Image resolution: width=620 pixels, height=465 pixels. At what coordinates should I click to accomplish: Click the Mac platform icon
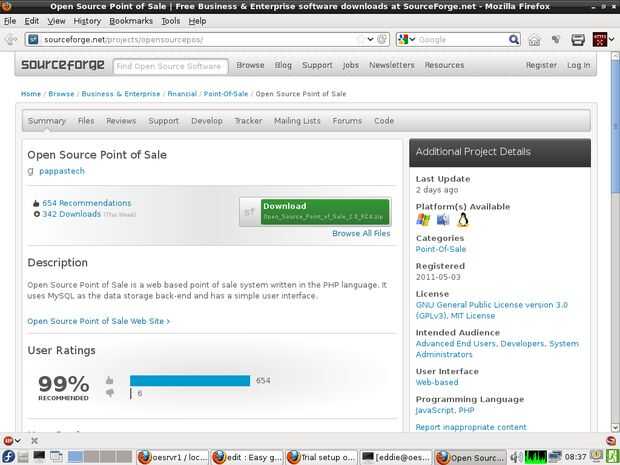pyautogui.click(x=443, y=219)
